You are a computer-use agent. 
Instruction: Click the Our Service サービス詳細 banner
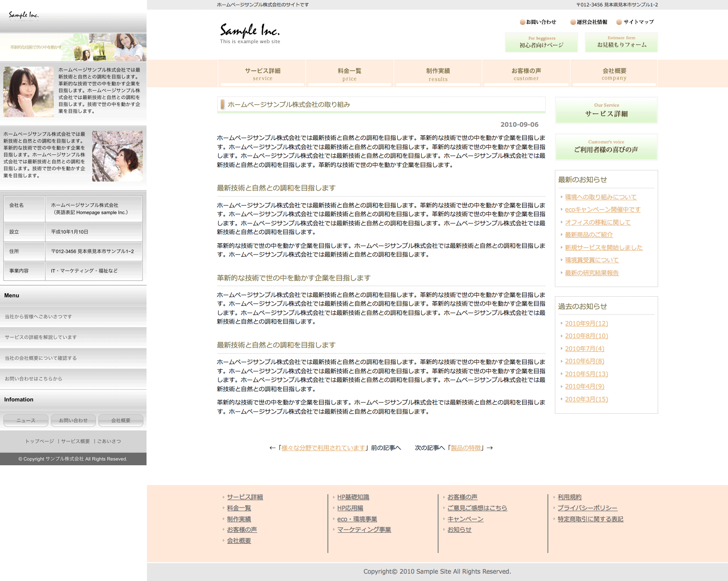606,110
